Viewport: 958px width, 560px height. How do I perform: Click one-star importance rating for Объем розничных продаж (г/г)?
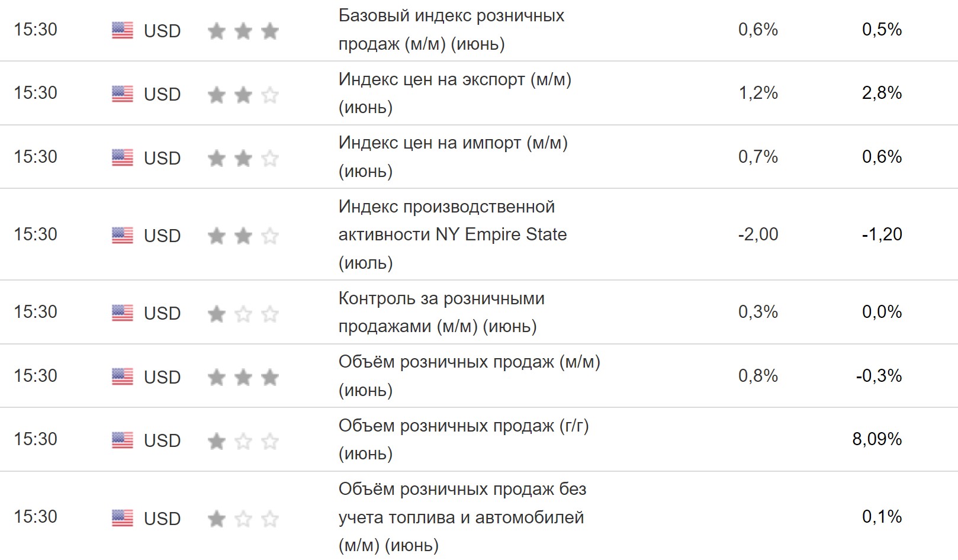coord(243,440)
